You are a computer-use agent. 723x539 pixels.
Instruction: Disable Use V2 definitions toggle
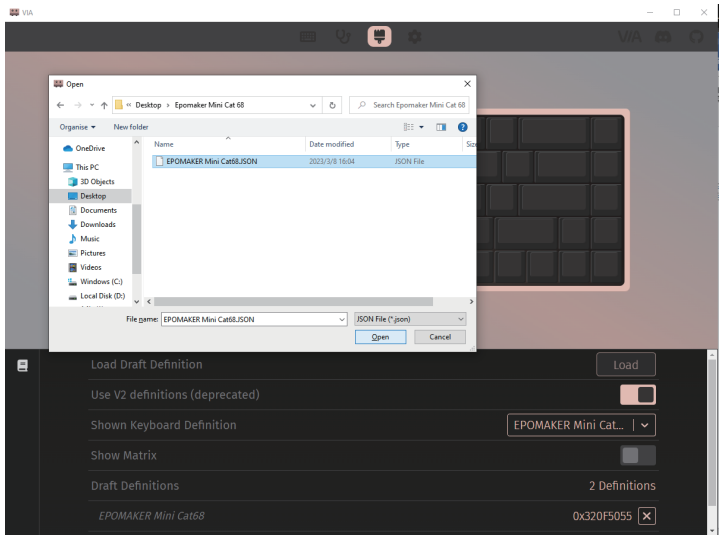tap(637, 394)
